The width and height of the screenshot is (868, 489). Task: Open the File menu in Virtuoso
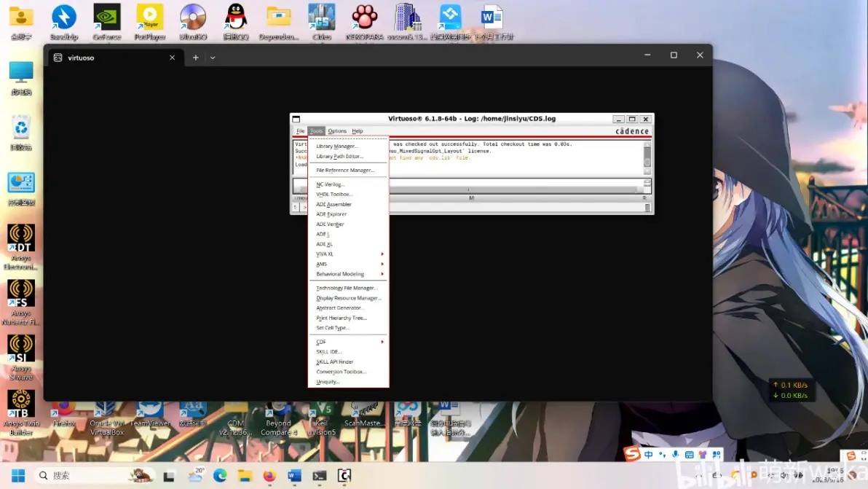coord(301,131)
